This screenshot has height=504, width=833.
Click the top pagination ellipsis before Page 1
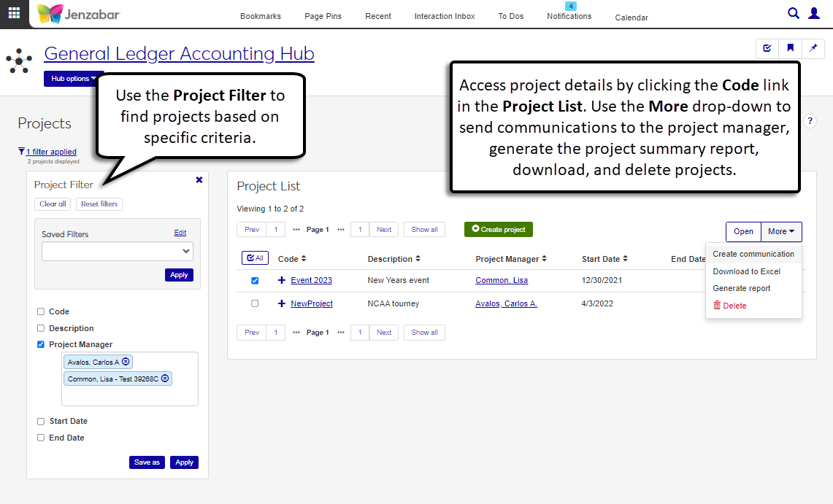coord(296,230)
